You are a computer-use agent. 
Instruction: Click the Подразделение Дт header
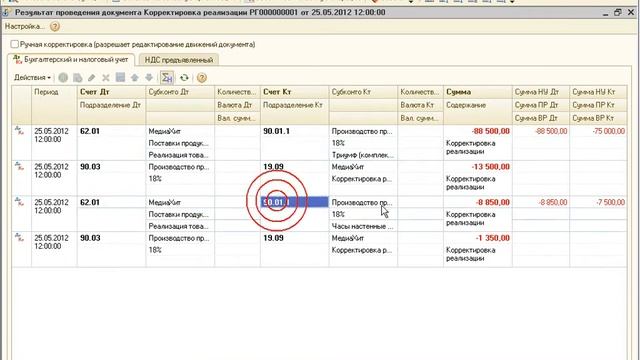(111, 105)
